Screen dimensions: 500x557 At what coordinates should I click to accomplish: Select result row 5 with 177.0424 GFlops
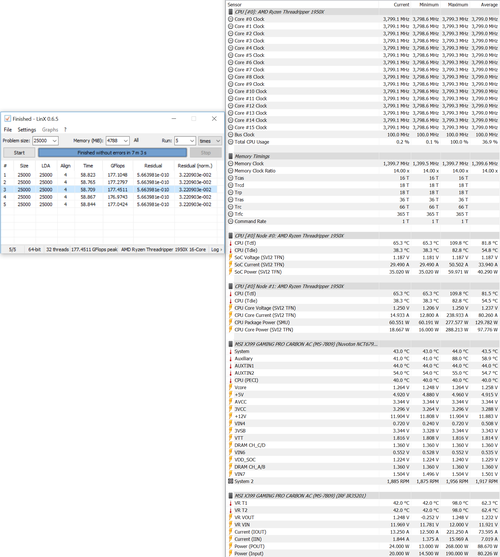(109, 204)
